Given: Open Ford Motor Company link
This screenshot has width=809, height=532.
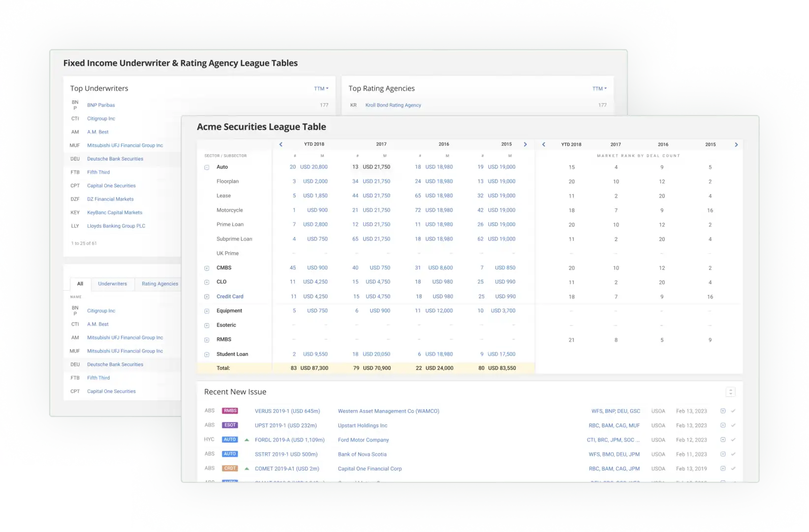Looking at the screenshot, I should (x=363, y=440).
